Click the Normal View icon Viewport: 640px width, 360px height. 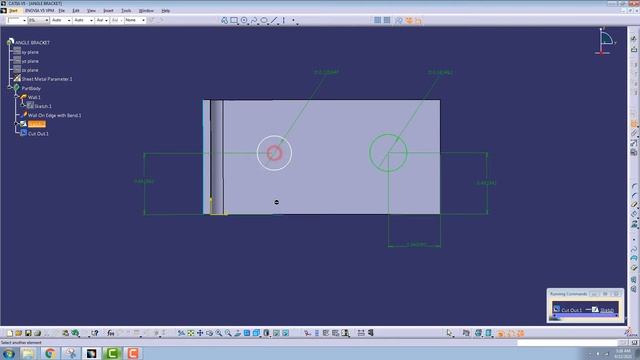[238, 333]
